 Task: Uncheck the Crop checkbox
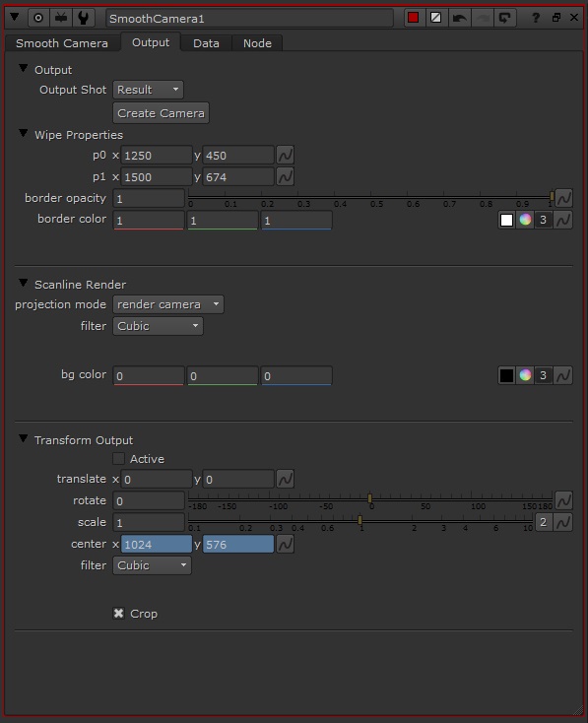pos(118,614)
